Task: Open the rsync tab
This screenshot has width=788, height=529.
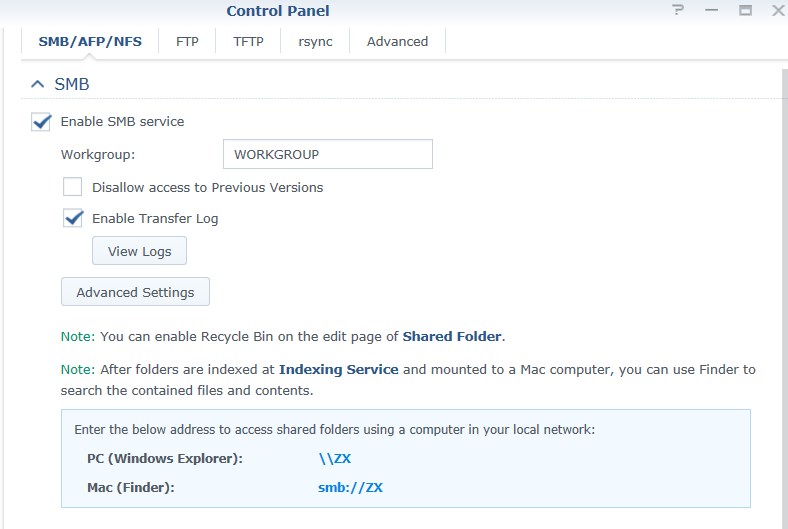Action: click(315, 41)
